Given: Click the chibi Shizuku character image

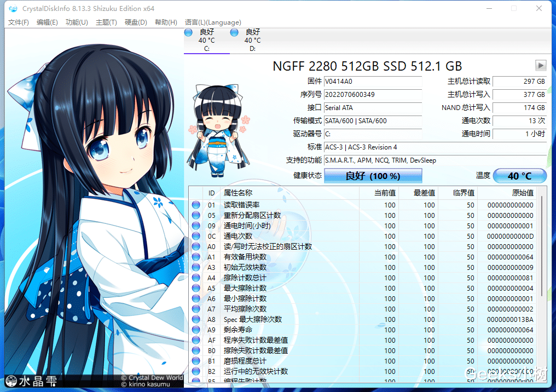Looking at the screenshot, I should [218, 130].
